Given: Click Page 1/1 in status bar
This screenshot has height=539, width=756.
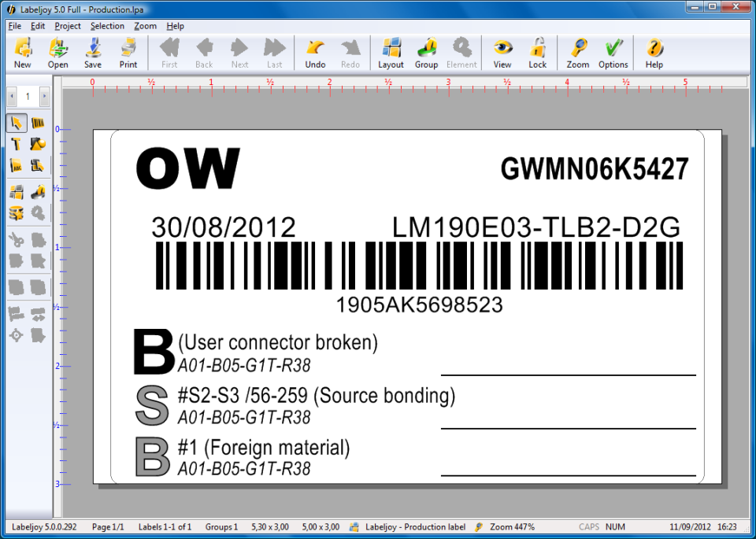Looking at the screenshot, I should [x=108, y=527].
